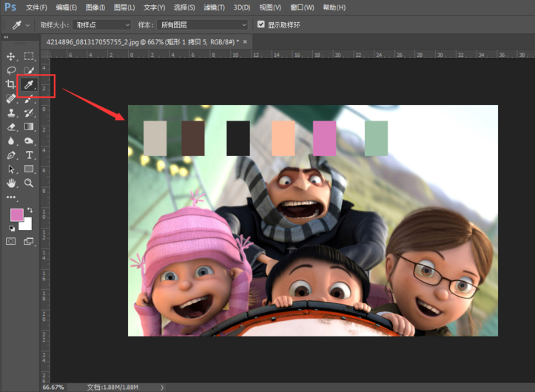Uncheck 显示取样环 checkbox
This screenshot has height=392, width=535.
[x=260, y=24]
